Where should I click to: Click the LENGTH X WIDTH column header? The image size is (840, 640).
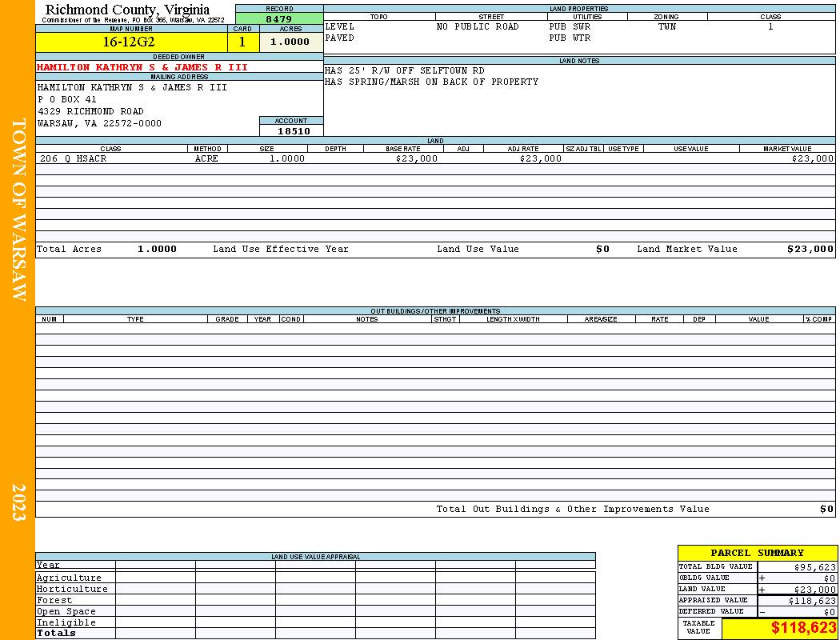click(513, 319)
